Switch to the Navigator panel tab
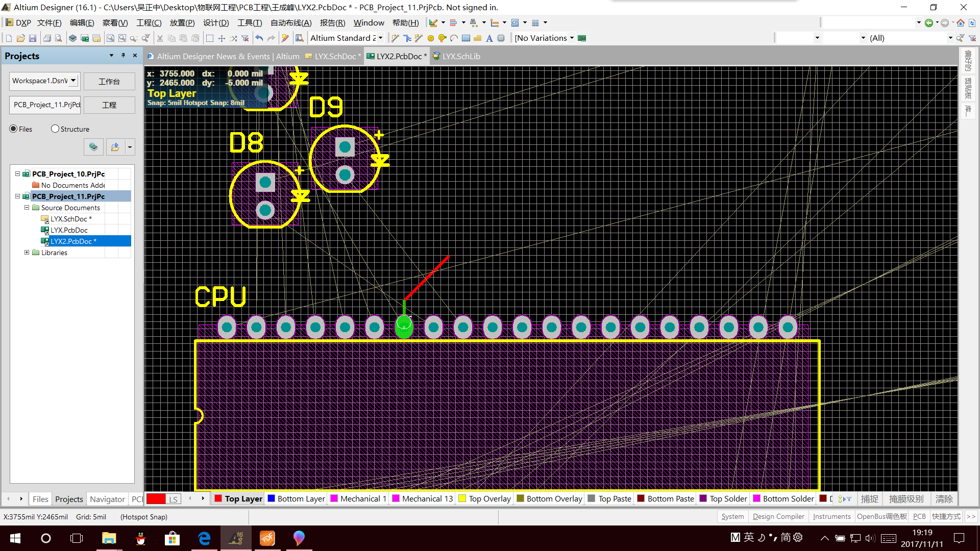Image resolution: width=980 pixels, height=551 pixels. [107, 499]
